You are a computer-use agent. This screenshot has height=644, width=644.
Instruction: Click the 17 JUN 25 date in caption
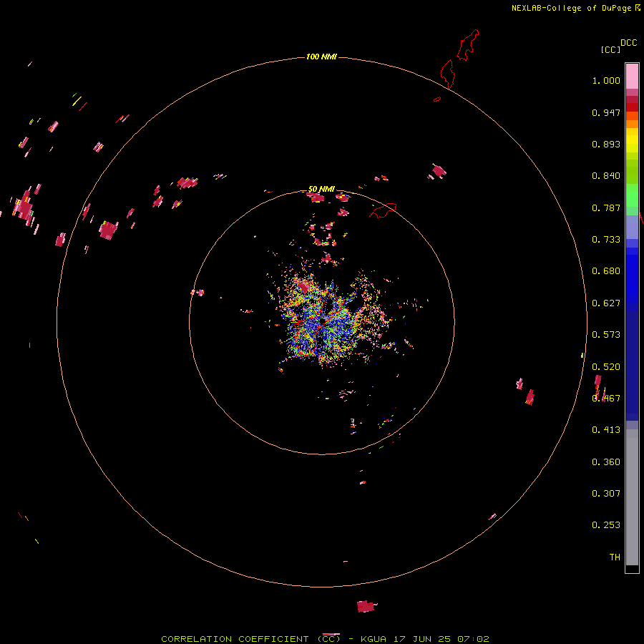(x=421, y=639)
